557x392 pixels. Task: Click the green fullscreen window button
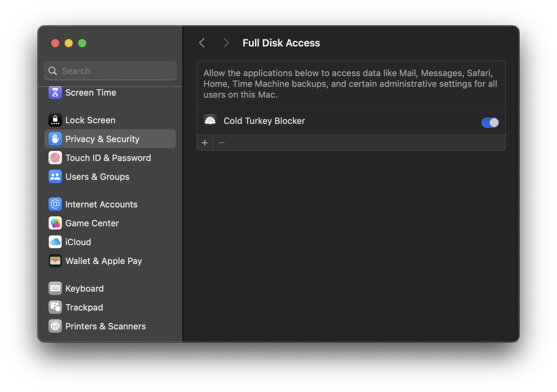tap(82, 43)
